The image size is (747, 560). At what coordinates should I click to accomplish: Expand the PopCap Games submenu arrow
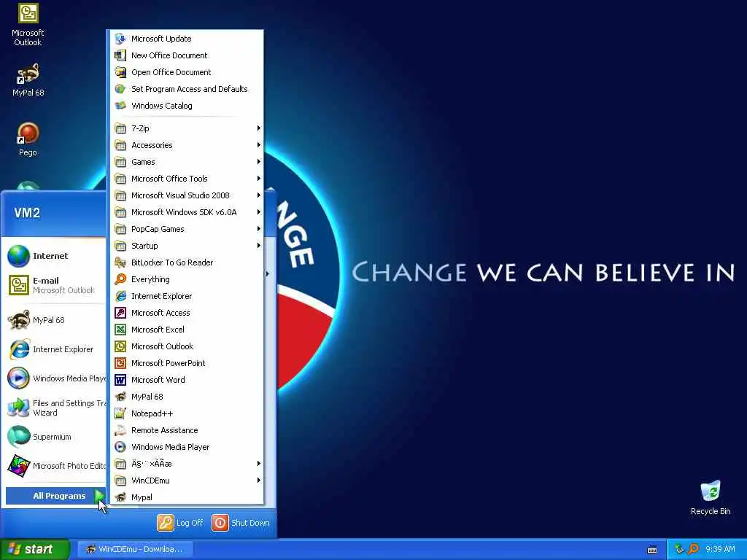click(x=259, y=229)
